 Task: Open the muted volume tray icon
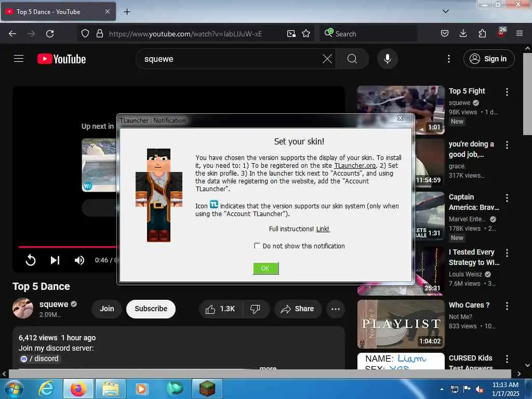pyautogui.click(x=480, y=390)
